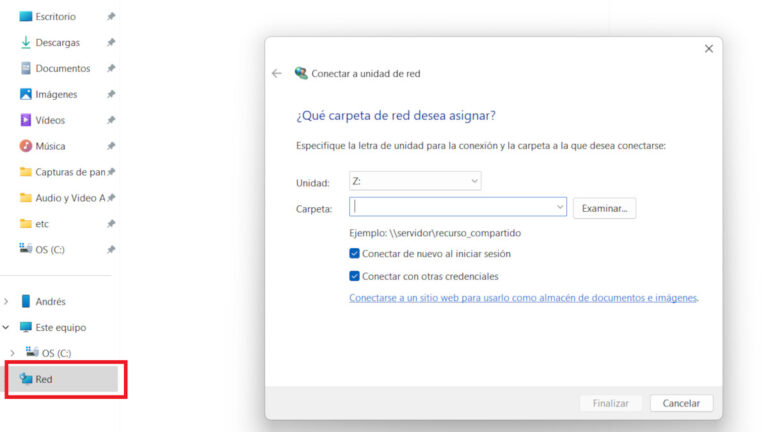Unpin Imágenes using its pin icon
This screenshot has width=768, height=432.
click(x=111, y=94)
